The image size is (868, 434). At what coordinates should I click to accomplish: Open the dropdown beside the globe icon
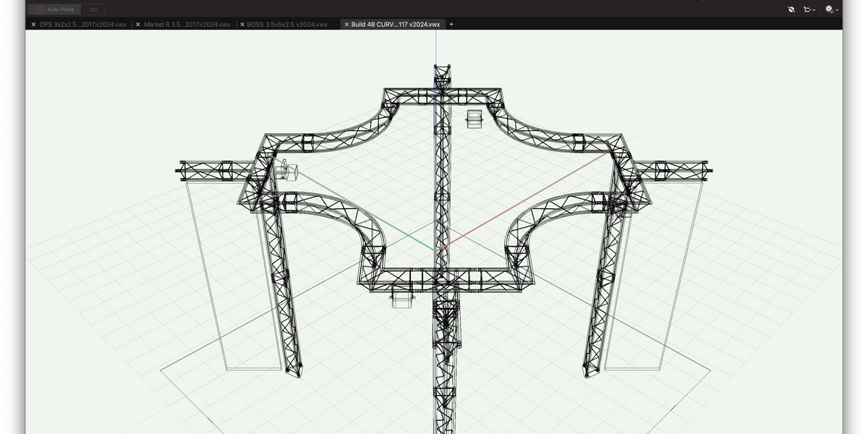[x=837, y=10]
